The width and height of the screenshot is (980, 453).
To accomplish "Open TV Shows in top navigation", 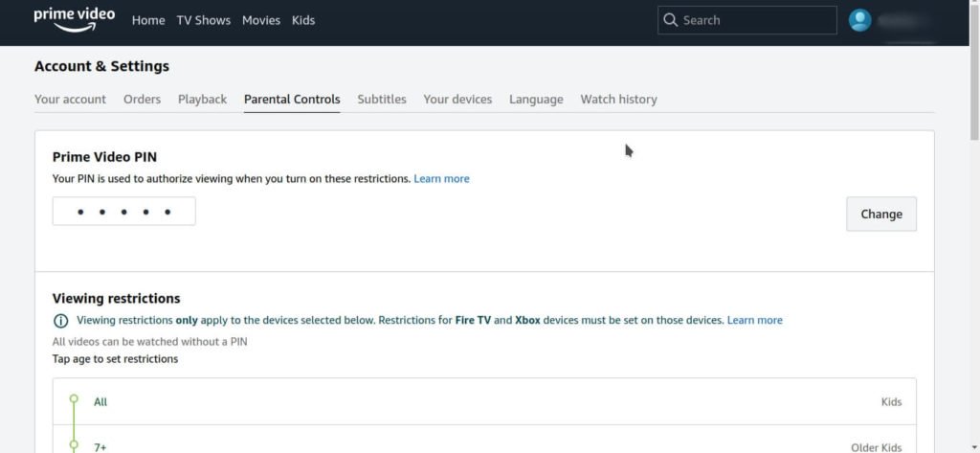I will pyautogui.click(x=204, y=20).
